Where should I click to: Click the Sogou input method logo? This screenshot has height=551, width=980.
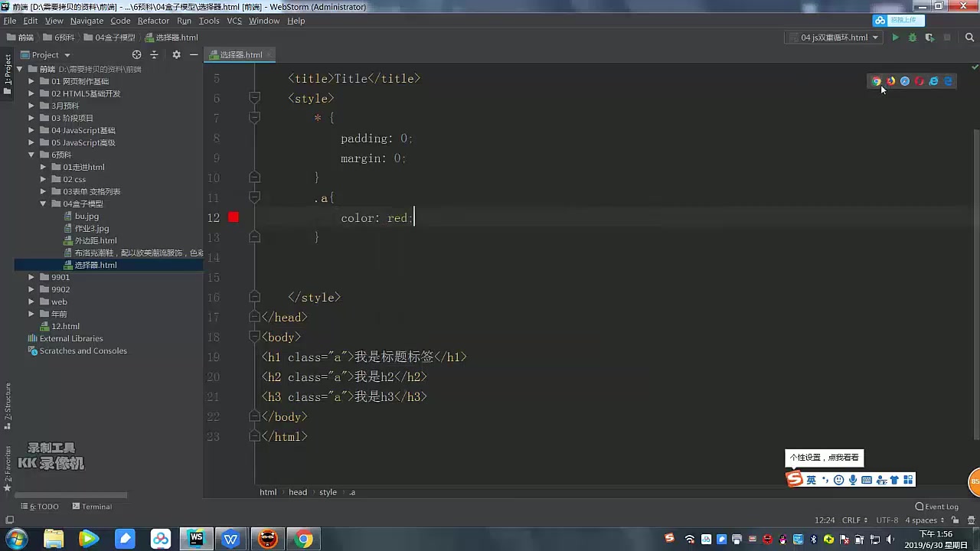[795, 479]
